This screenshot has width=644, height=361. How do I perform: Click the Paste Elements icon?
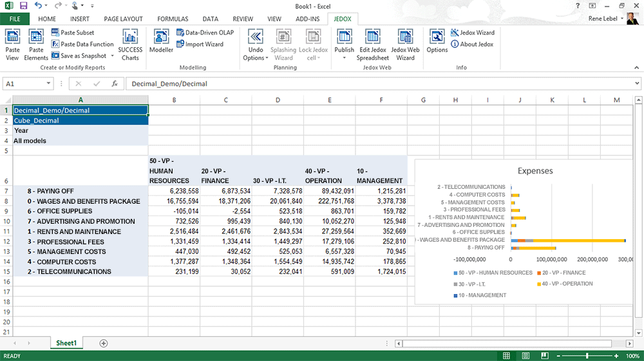35,45
